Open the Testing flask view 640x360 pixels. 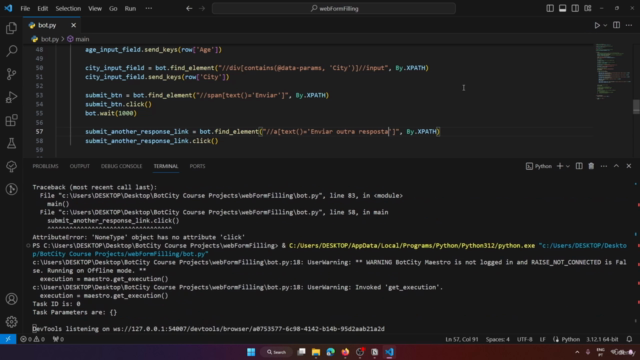[11, 143]
